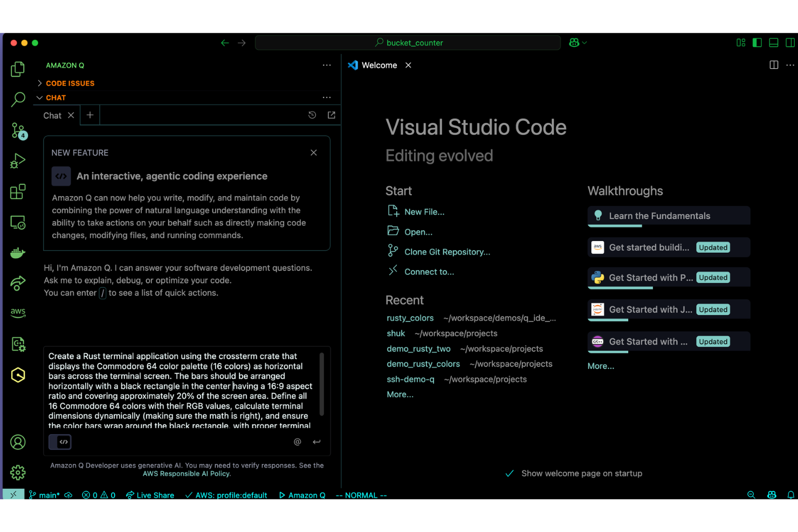The image size is (798, 532).
Task: Open editor More Actions ellipsis
Action: coord(790,65)
